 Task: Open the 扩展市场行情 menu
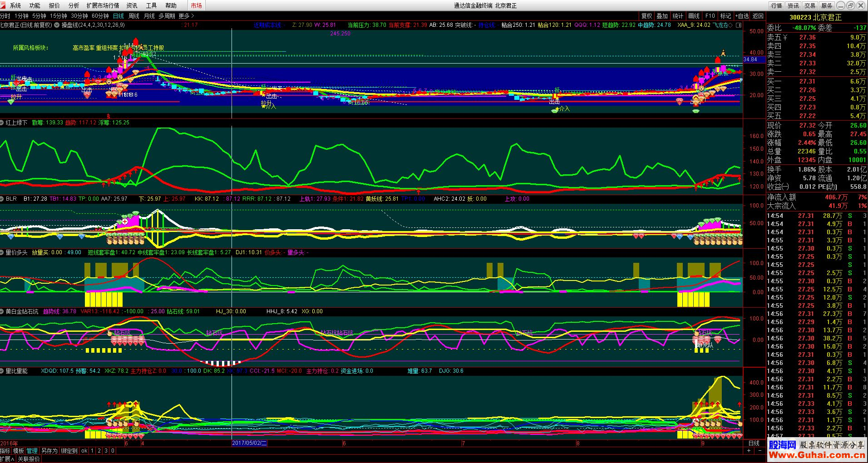pos(103,5)
